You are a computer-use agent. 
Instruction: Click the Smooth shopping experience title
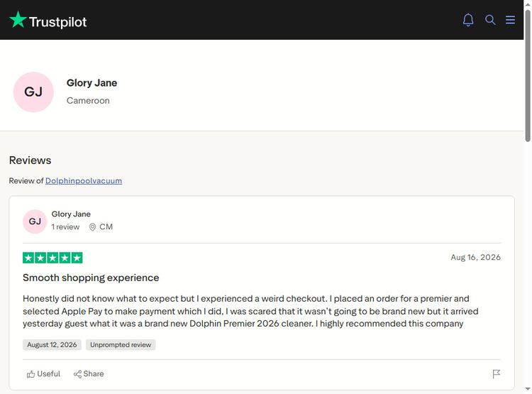[91, 278]
